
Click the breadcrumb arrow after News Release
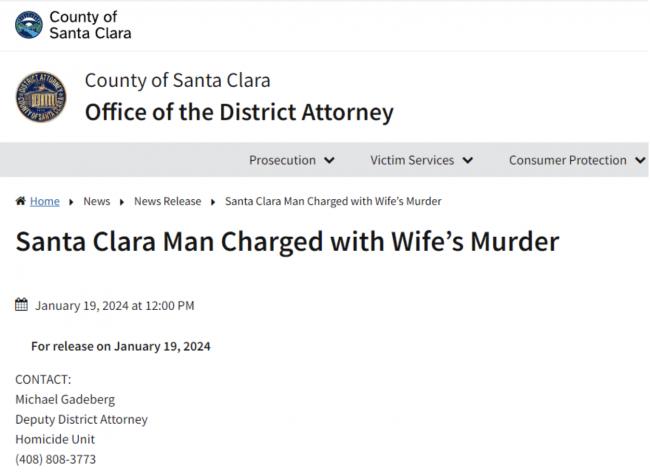coord(213,201)
